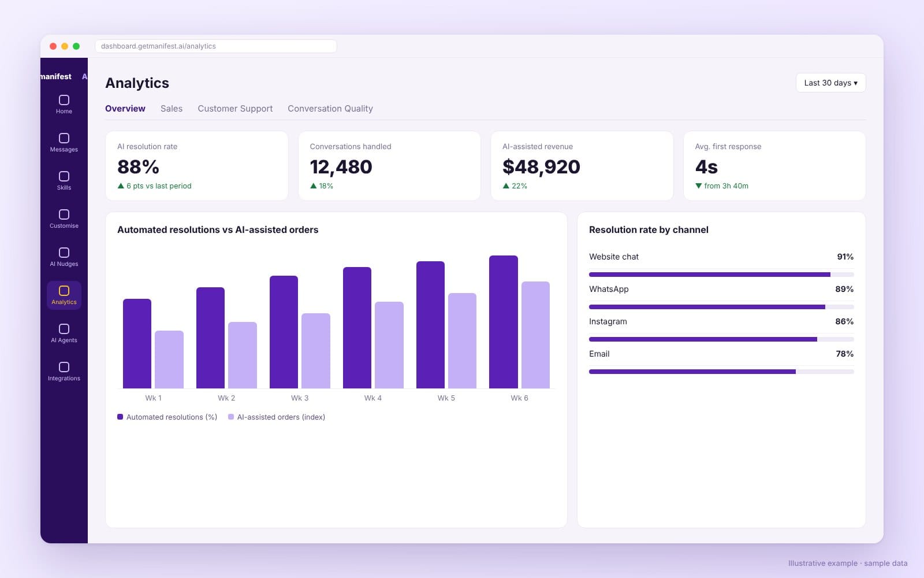Open AI Agents in the sidebar

click(64, 334)
